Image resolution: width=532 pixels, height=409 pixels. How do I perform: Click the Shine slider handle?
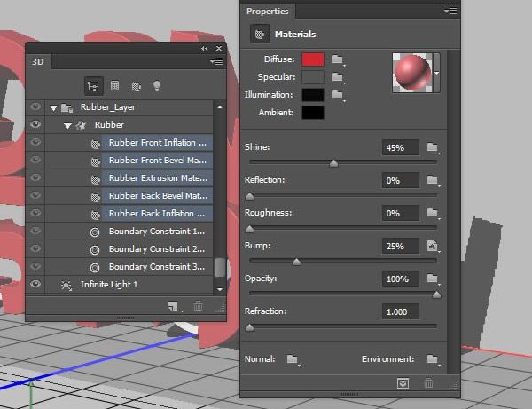pyautogui.click(x=334, y=163)
